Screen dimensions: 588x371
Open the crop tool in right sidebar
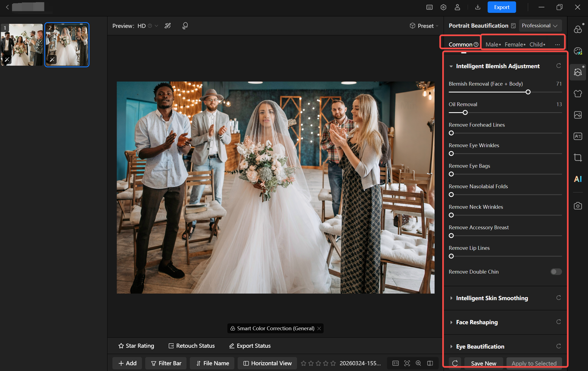point(578,158)
